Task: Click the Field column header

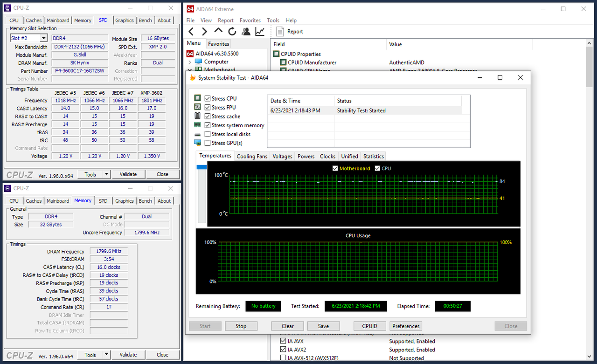Action: coord(328,44)
